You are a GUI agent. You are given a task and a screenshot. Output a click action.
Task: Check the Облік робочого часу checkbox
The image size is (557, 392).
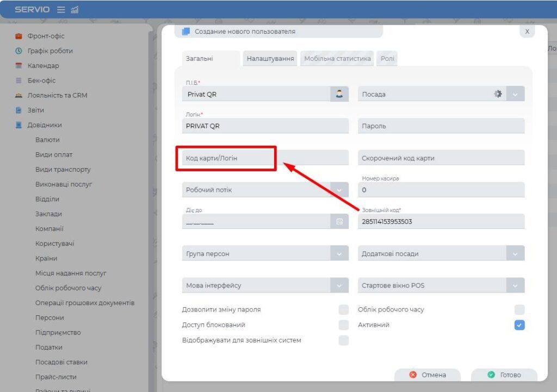tap(519, 310)
